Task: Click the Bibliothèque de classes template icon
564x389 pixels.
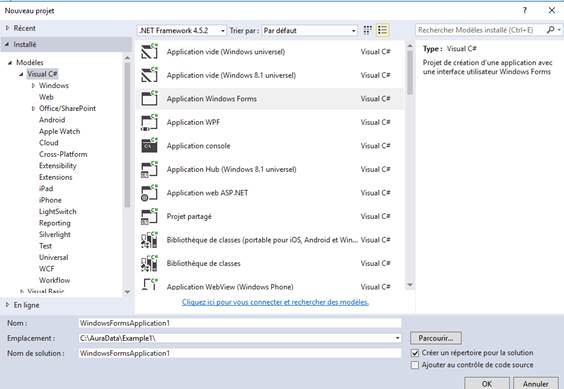Action: (x=149, y=263)
